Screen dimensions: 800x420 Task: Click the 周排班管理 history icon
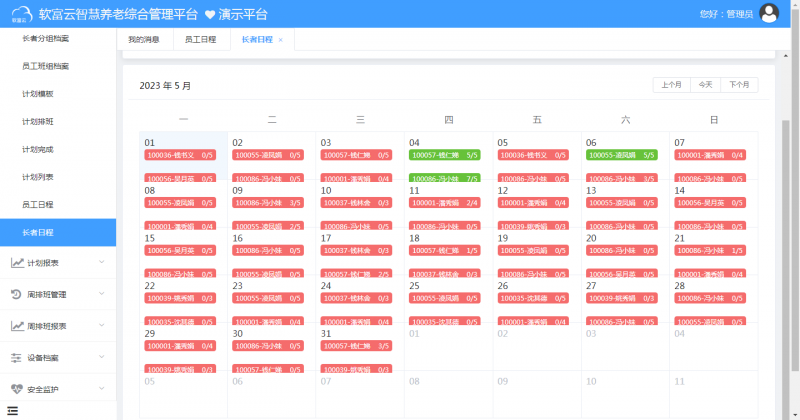pyautogui.click(x=16, y=294)
